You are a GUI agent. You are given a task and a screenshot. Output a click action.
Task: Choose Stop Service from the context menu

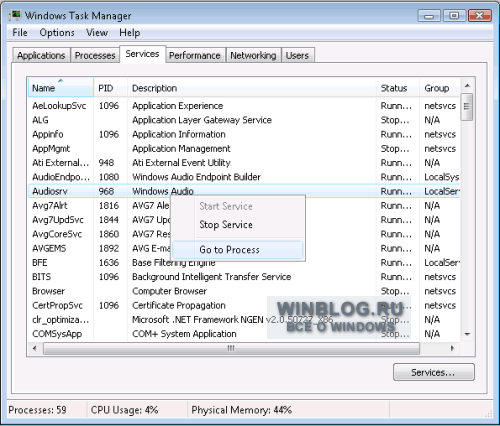238,225
